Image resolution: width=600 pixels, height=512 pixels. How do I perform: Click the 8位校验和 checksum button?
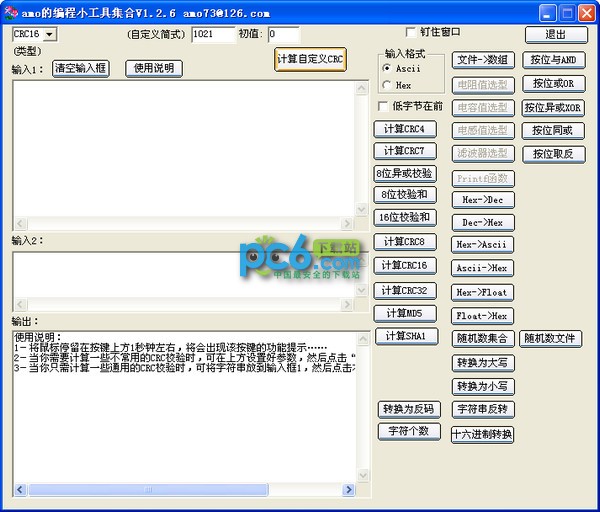pyautogui.click(x=404, y=195)
